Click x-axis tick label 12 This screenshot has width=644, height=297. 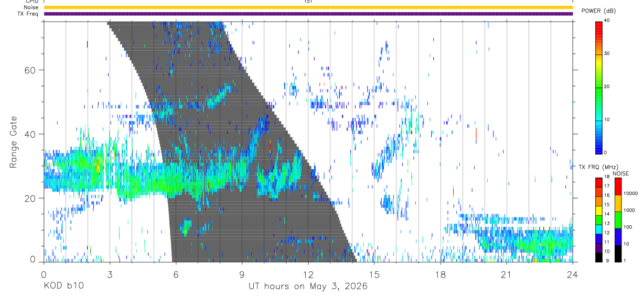(x=308, y=274)
